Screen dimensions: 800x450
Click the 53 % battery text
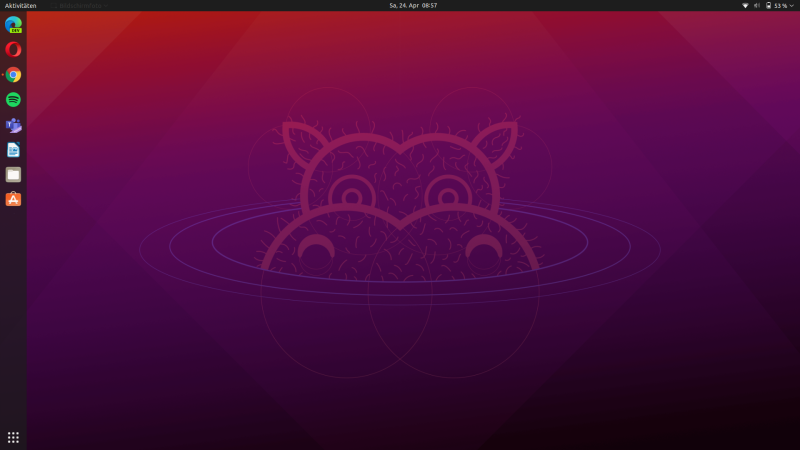click(x=780, y=6)
